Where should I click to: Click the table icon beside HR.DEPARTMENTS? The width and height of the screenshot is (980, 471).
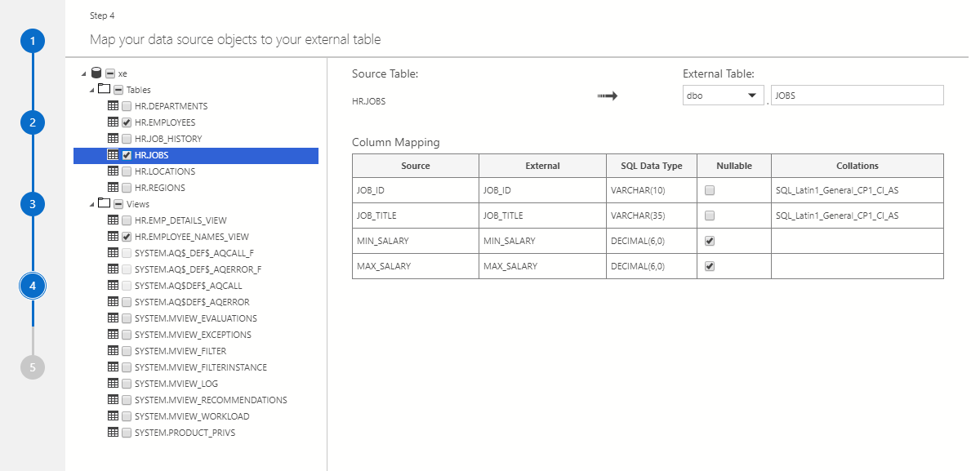click(113, 105)
